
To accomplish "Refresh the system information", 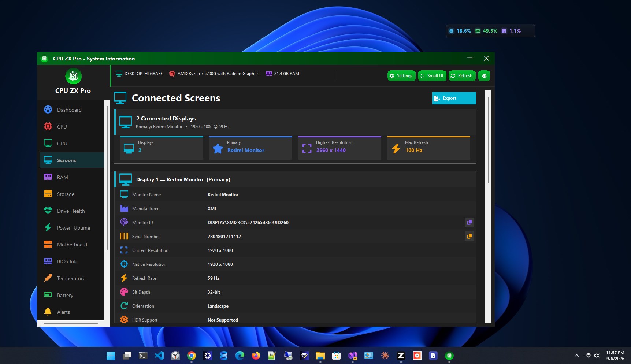I will click(462, 76).
